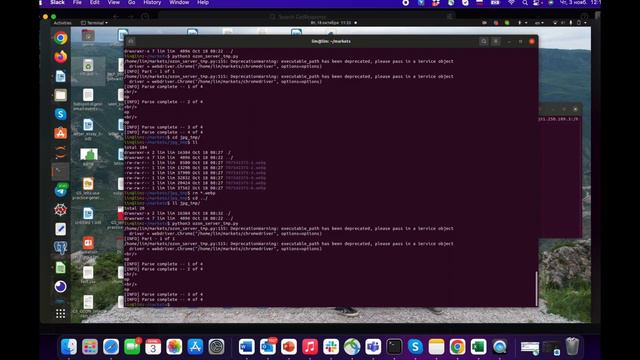Open presentation file icon on Ubuntu desktop

[88, 243]
